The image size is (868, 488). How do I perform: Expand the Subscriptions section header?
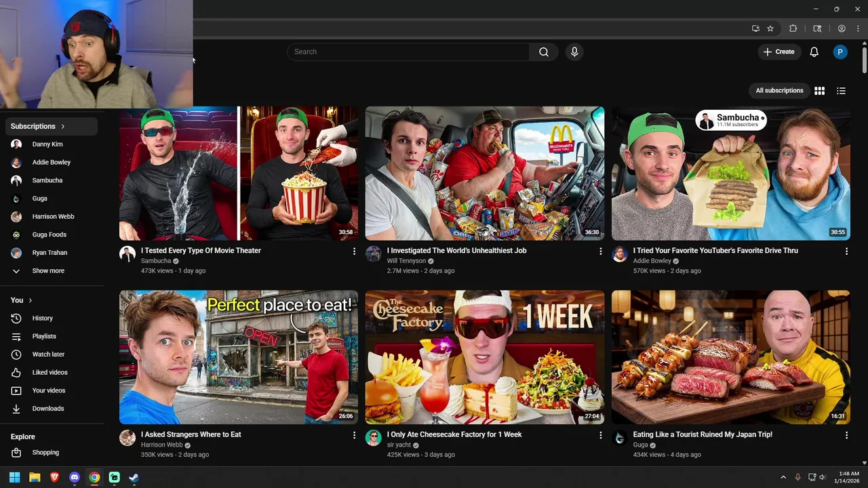click(52, 126)
